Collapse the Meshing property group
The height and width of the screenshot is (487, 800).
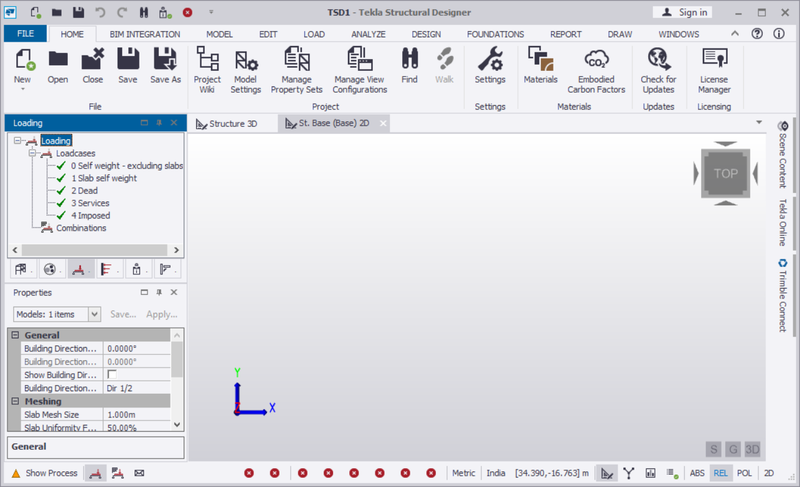[x=15, y=401]
